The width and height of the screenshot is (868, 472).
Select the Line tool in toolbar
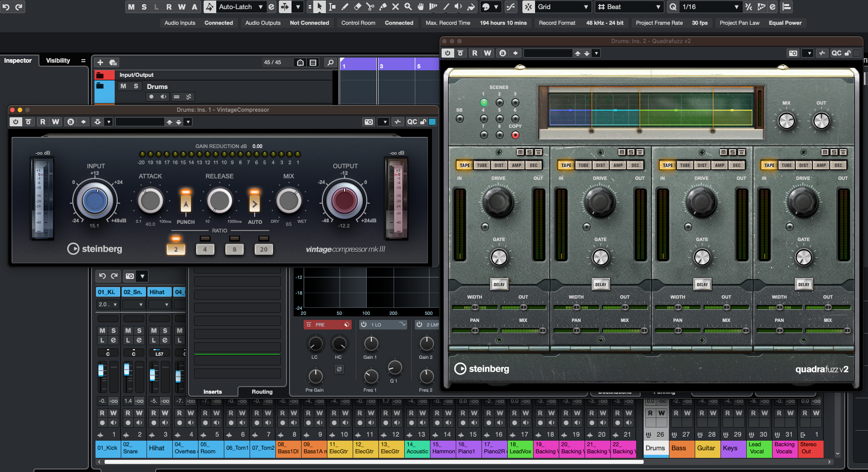(x=446, y=7)
